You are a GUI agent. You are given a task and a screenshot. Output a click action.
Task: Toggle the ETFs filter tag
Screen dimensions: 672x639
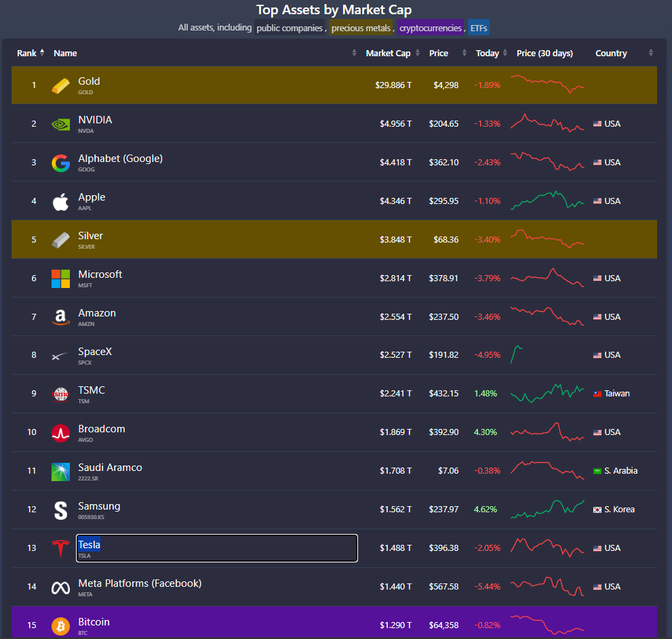coord(479,28)
